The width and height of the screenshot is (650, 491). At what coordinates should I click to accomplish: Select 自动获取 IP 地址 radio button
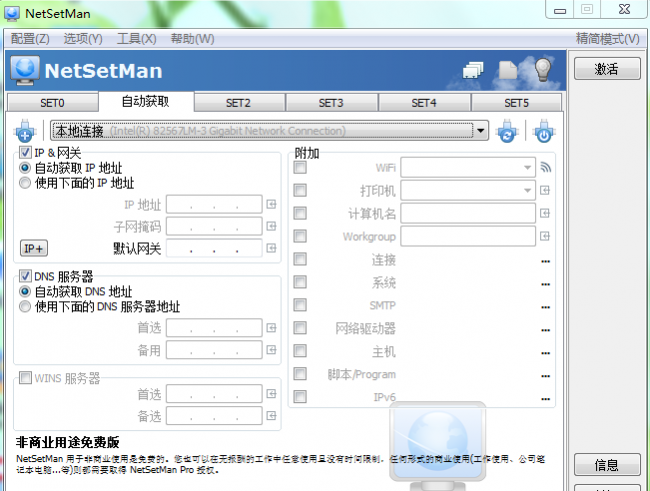coord(25,168)
